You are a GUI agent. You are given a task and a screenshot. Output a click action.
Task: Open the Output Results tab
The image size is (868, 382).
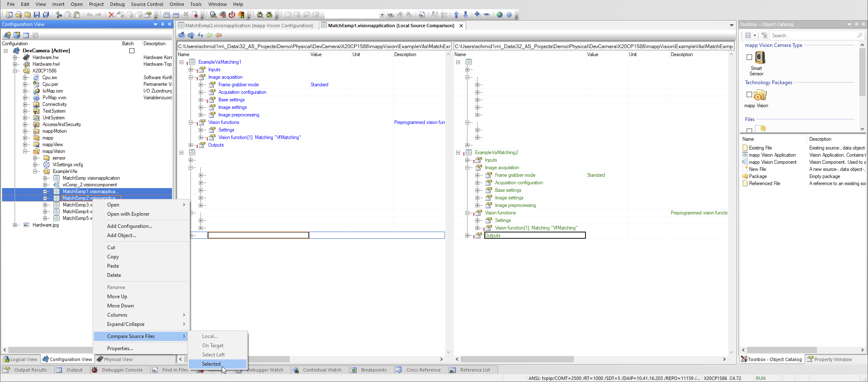click(x=26, y=370)
